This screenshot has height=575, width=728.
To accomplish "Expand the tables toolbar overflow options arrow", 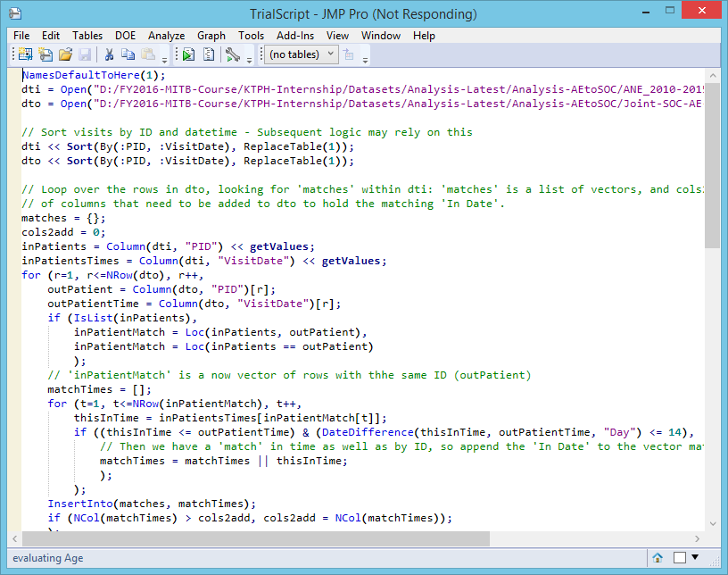I will (x=366, y=60).
